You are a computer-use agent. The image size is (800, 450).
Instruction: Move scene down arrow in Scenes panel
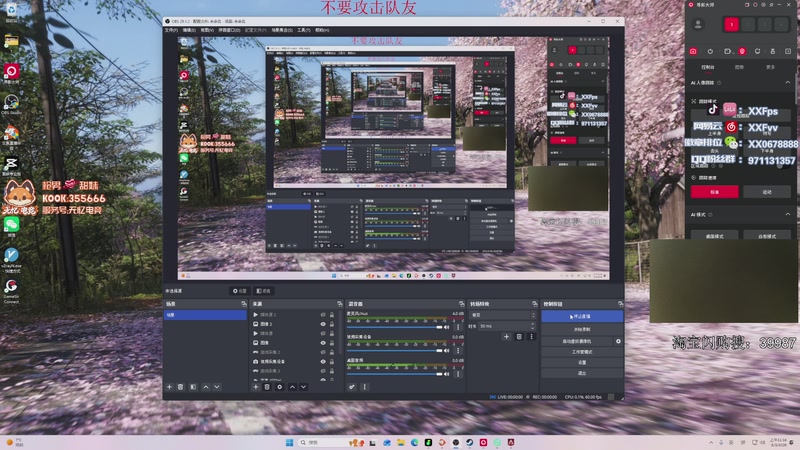click(x=217, y=387)
